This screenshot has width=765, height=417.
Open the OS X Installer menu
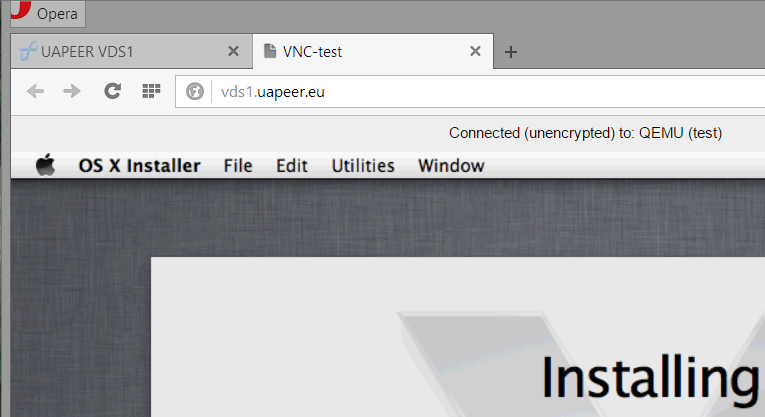(x=140, y=166)
